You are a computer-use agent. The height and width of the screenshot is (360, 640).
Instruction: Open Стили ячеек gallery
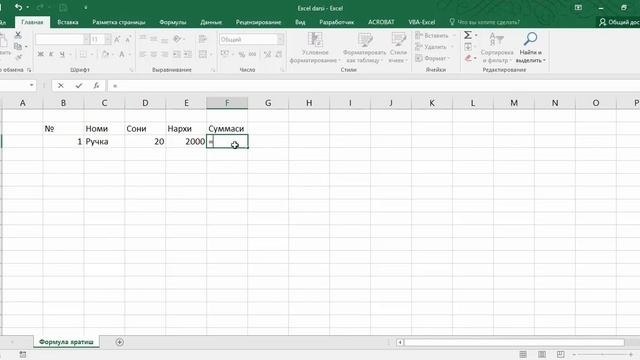click(x=398, y=48)
